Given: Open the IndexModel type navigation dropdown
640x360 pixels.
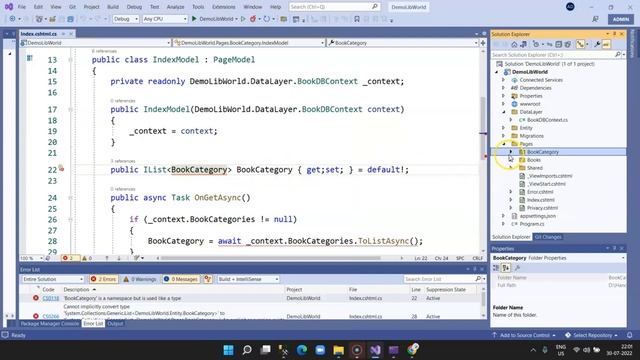Looking at the screenshot, I should point(249,42).
